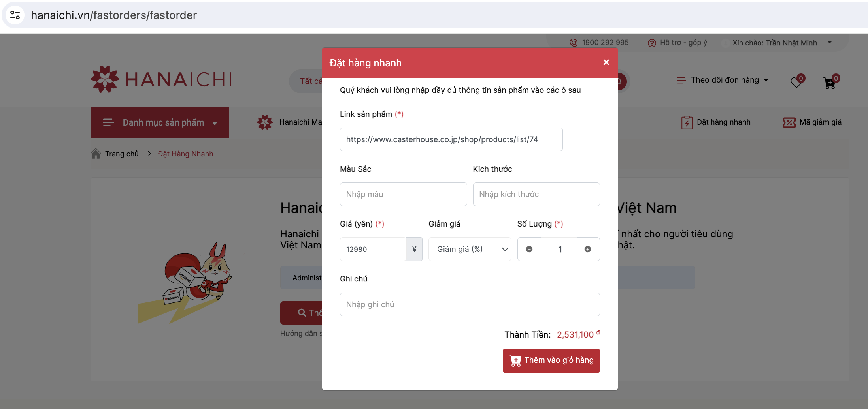Expand Danh mục sản phẩm menu
Viewport: 868px width, 409px height.
click(160, 122)
